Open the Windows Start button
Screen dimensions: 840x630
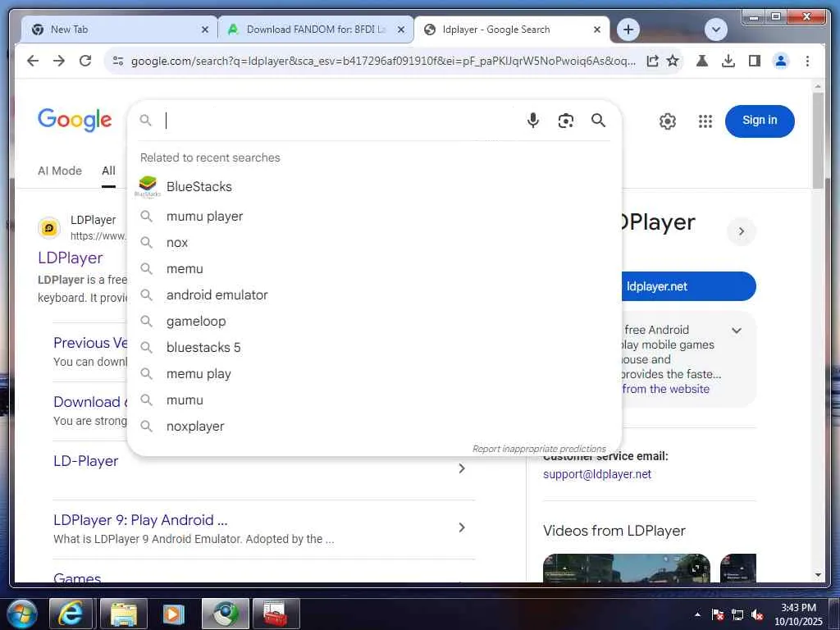(x=21, y=614)
